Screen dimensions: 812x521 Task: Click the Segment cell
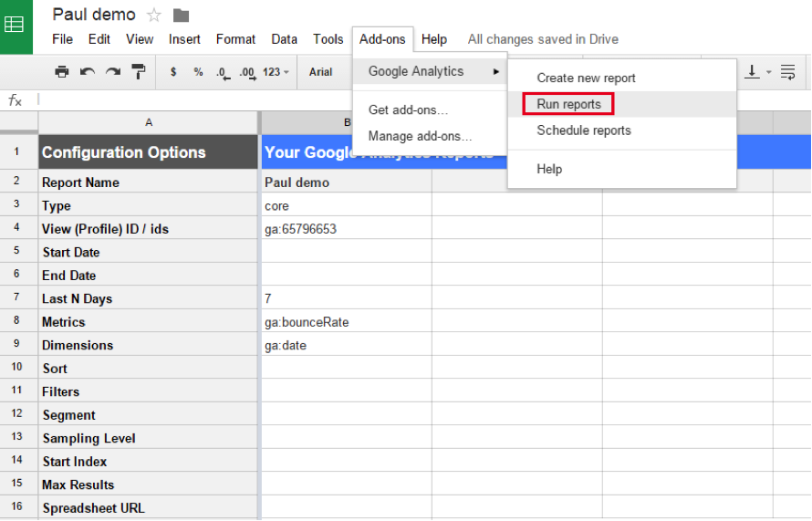(x=148, y=415)
